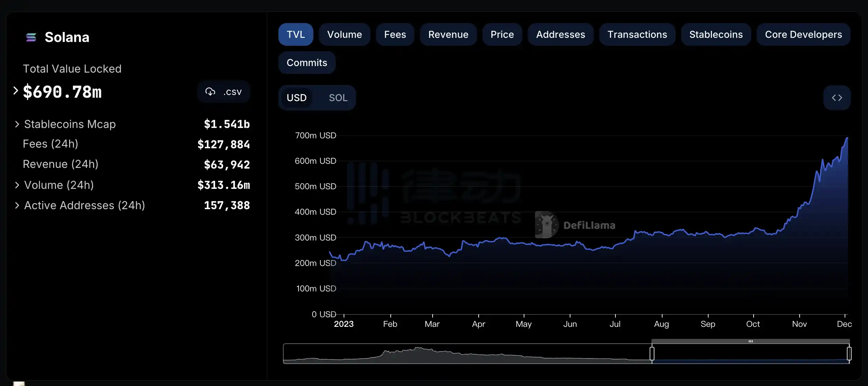Enable the Commits chart series
The height and width of the screenshot is (386, 868).
pos(307,63)
